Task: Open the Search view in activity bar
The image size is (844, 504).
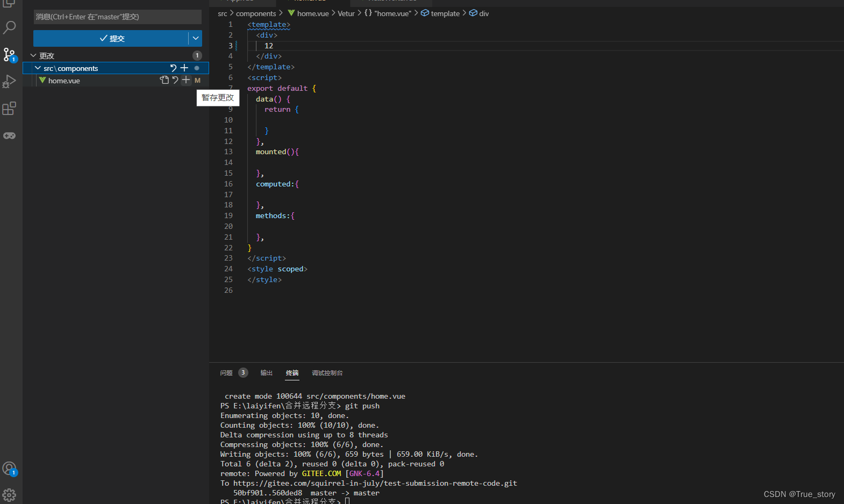Action: (x=10, y=27)
